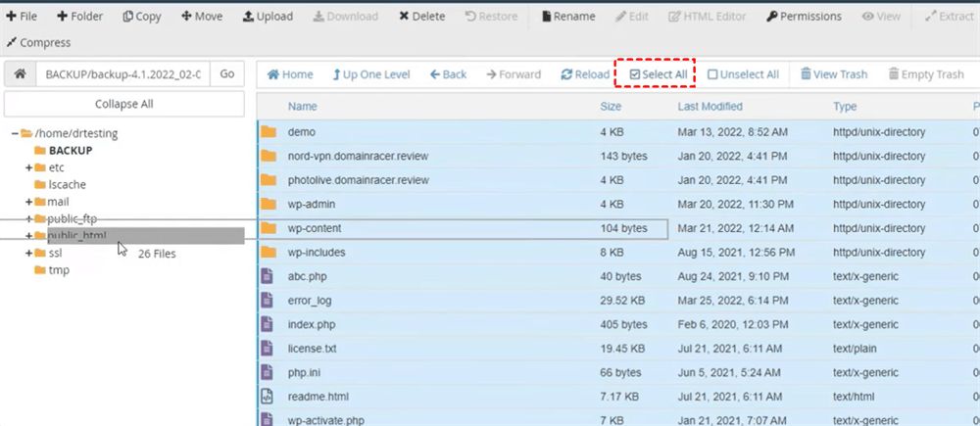Click Unselect All
This screenshot has width=980, height=426.
[743, 74]
